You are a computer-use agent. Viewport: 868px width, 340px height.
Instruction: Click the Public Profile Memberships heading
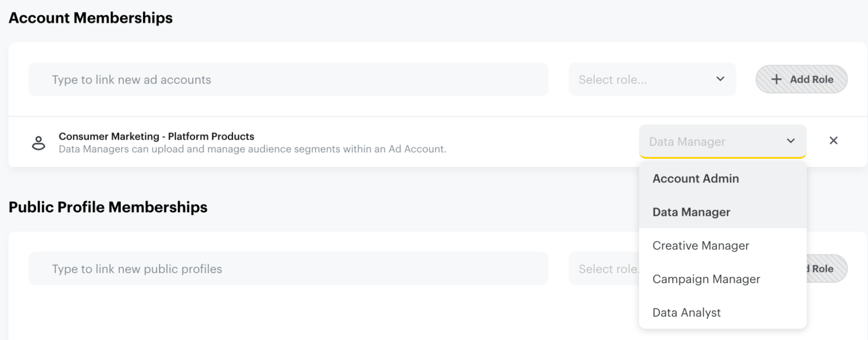(x=108, y=207)
